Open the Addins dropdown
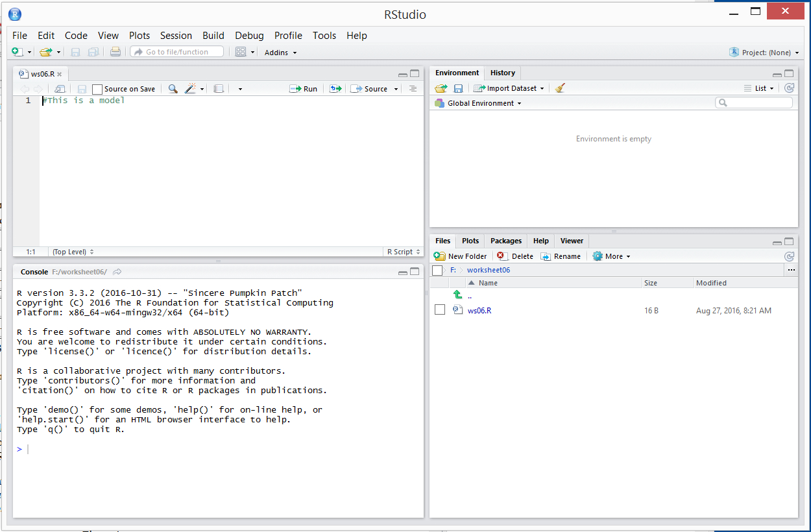 click(280, 53)
